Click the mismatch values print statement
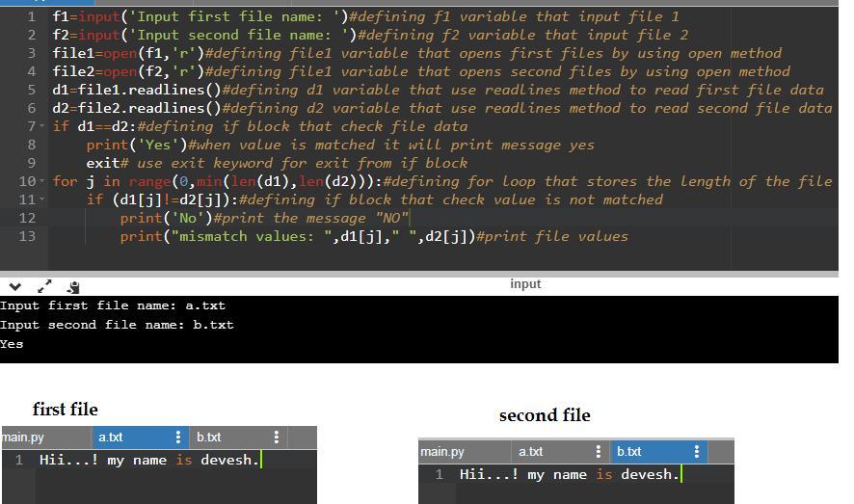 pos(298,236)
